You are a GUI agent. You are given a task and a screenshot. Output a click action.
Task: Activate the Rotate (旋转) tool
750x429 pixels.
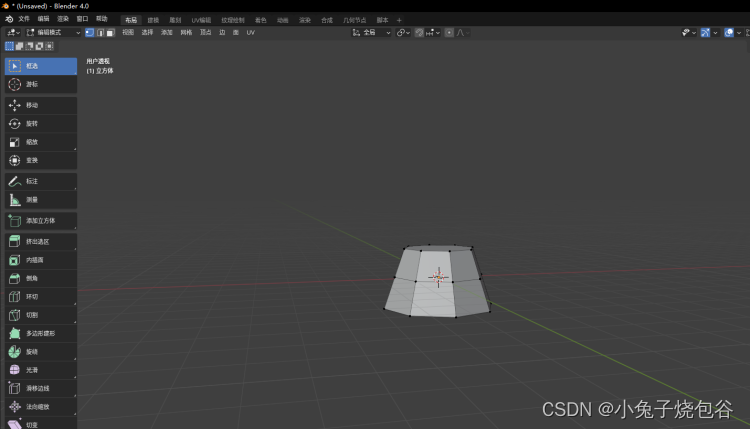[41, 123]
